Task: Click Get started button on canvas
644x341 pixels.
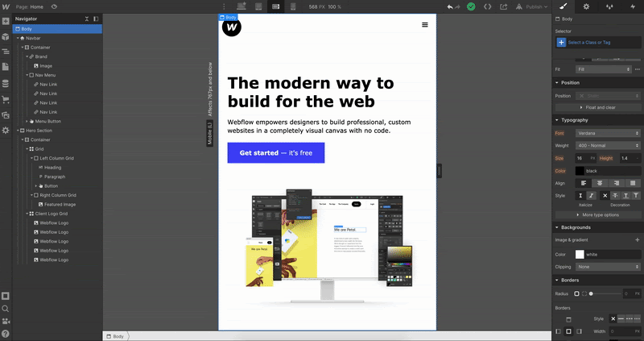Action: pyautogui.click(x=276, y=152)
